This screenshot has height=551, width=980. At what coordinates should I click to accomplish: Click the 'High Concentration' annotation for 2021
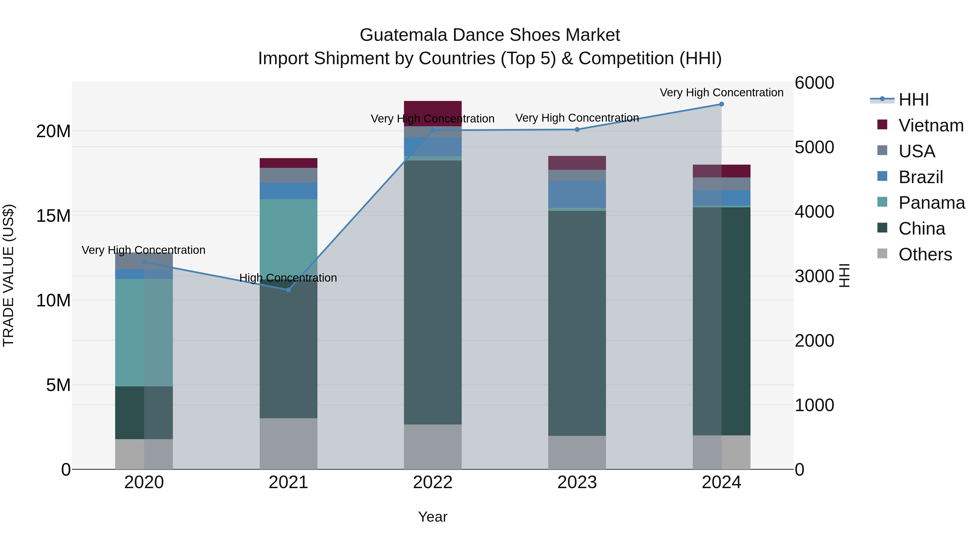[x=288, y=278]
